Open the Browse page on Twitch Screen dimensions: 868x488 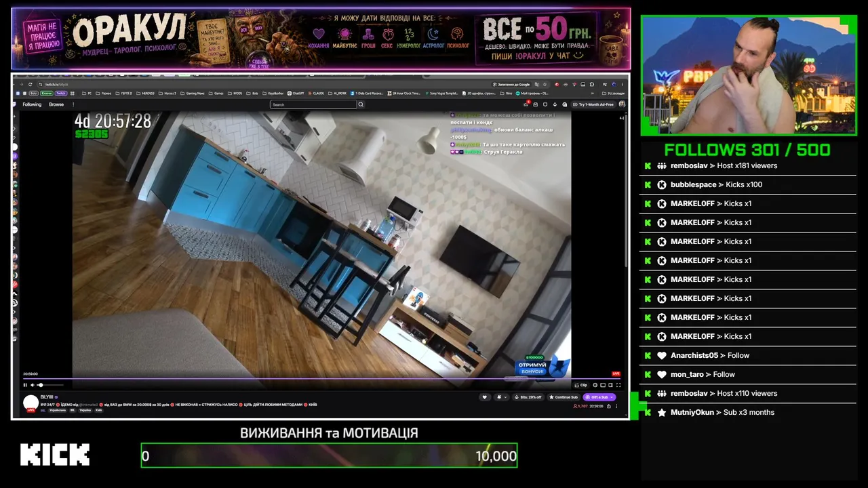[x=56, y=104]
